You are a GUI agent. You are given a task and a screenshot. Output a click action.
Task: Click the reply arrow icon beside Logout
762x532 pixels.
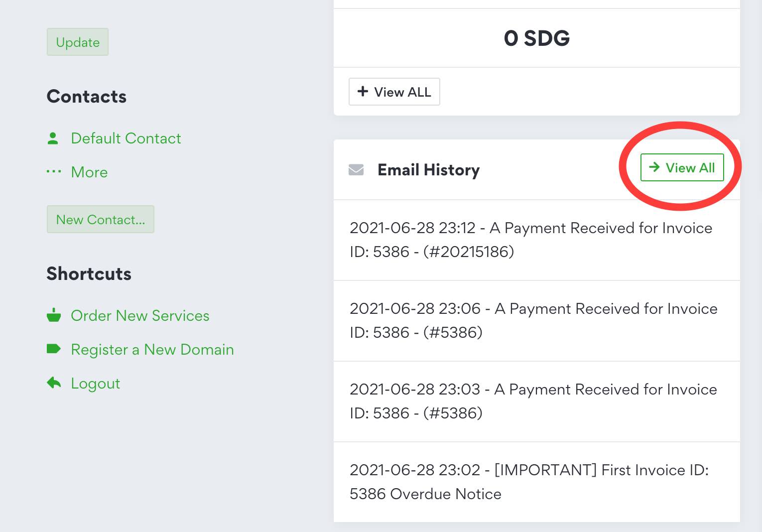pos(53,383)
